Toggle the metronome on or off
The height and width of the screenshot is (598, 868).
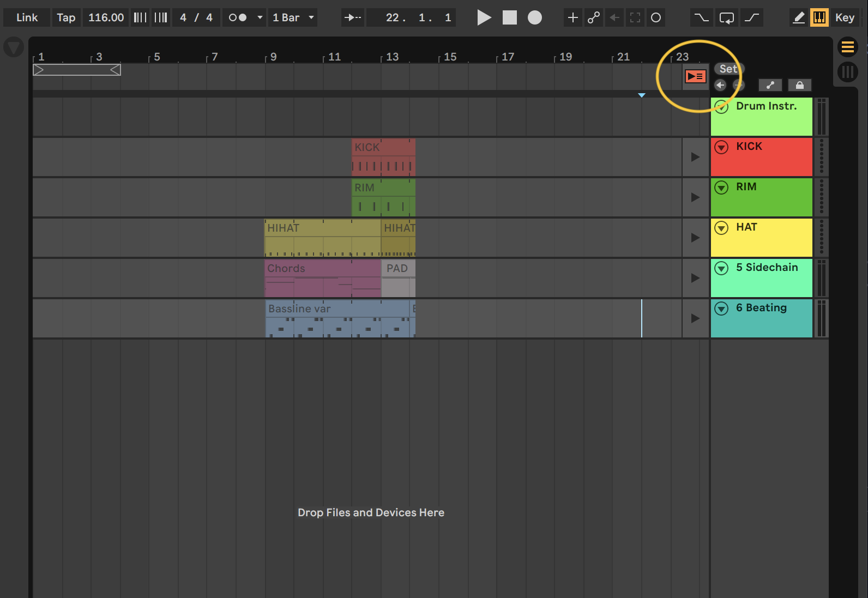click(x=238, y=17)
